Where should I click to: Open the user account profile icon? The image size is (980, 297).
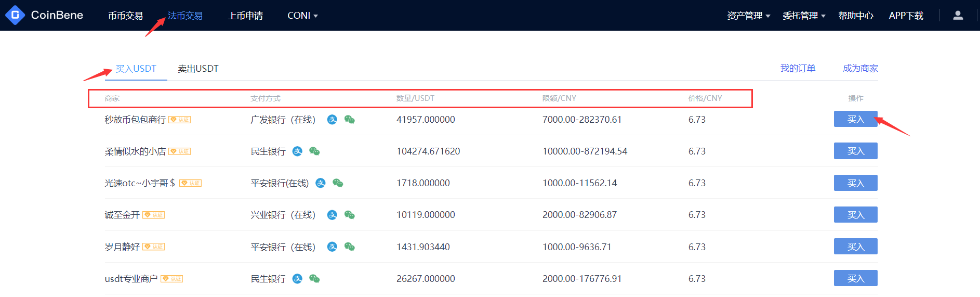tap(958, 16)
